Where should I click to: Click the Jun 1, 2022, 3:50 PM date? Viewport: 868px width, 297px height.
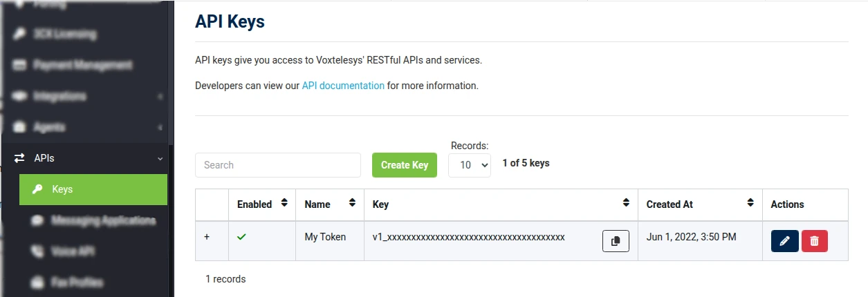pyautogui.click(x=691, y=237)
